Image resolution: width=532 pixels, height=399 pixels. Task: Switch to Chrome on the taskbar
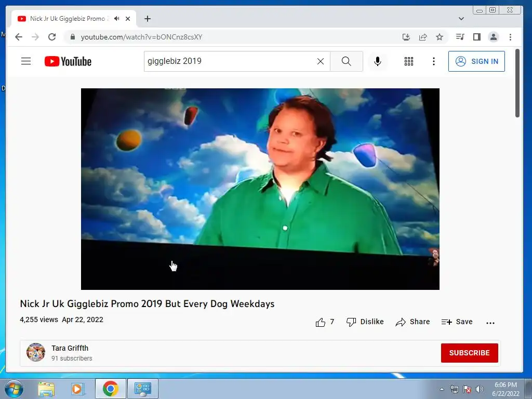click(110, 389)
